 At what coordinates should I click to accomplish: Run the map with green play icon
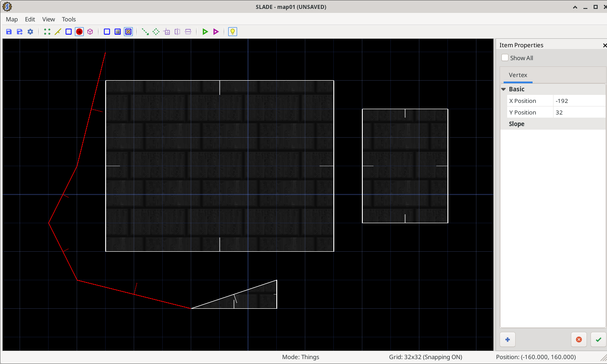(x=205, y=32)
